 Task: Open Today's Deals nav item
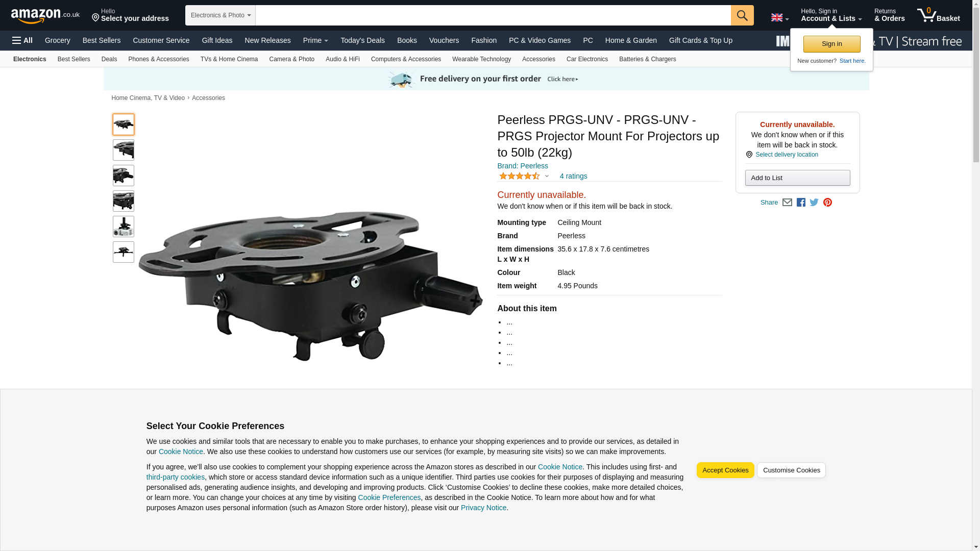click(x=362, y=40)
